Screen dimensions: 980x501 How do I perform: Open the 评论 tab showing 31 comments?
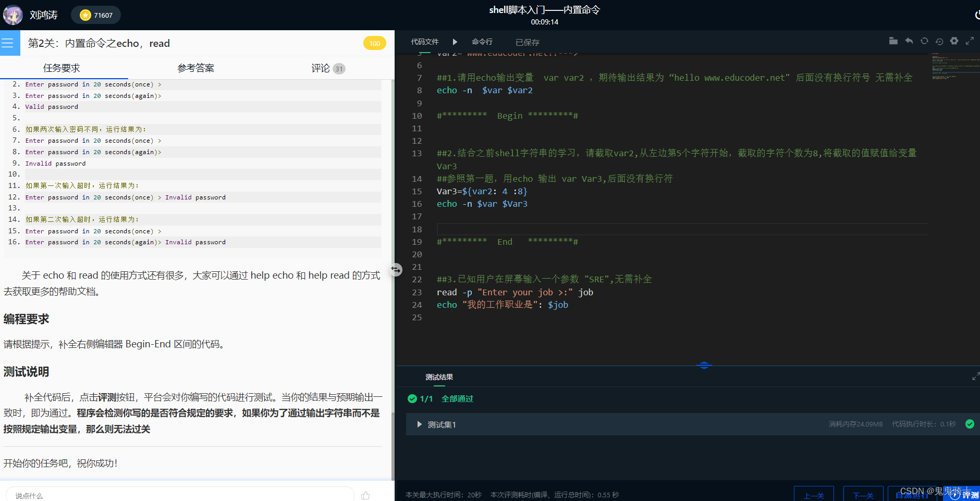321,67
